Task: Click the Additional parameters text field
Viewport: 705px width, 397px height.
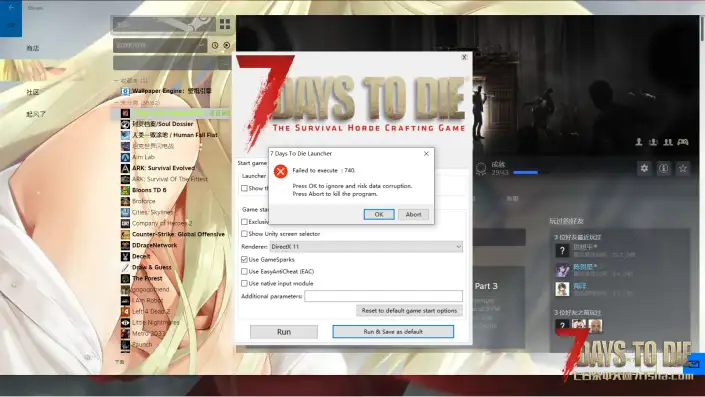Action: pyautogui.click(x=384, y=296)
